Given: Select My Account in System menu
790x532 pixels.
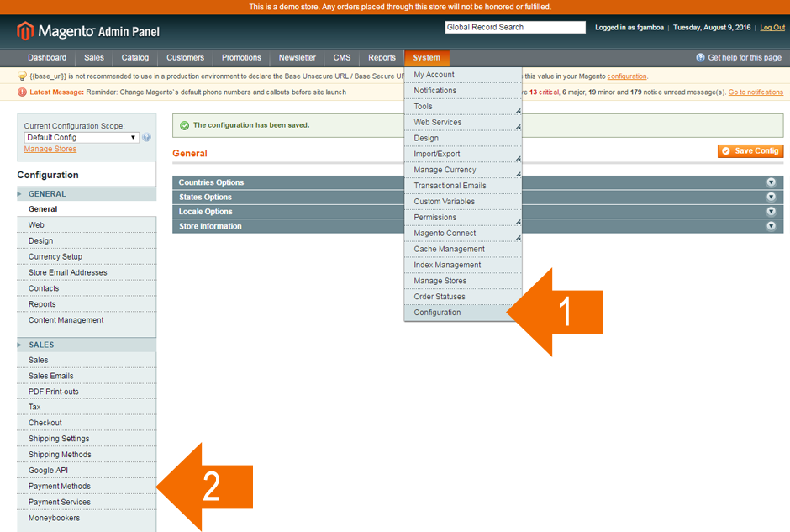Looking at the screenshot, I should (463, 75).
